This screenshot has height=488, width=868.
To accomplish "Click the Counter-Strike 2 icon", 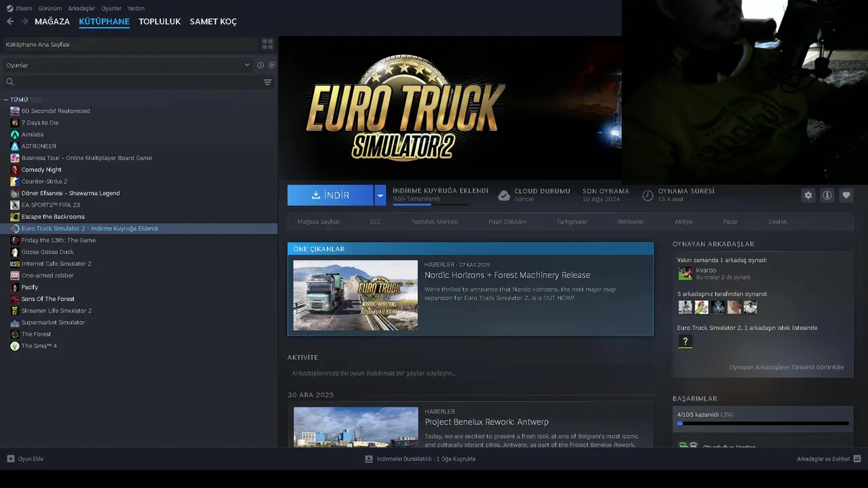I will (15, 182).
